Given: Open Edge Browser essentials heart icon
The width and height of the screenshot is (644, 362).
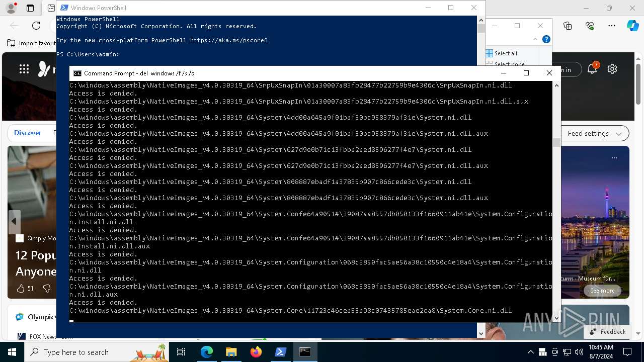Looking at the screenshot, I should click(x=590, y=26).
